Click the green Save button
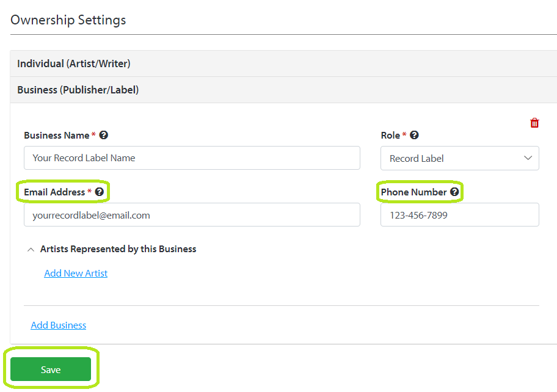The height and width of the screenshot is (392, 557). [x=51, y=369]
